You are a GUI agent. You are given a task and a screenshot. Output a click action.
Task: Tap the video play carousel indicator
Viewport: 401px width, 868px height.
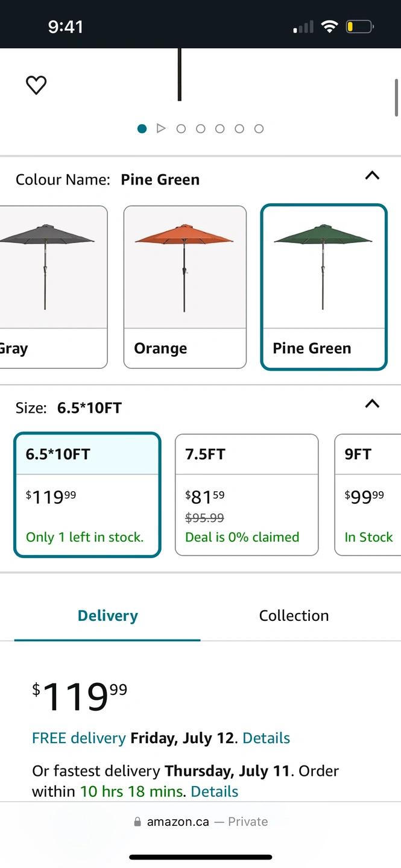(161, 128)
